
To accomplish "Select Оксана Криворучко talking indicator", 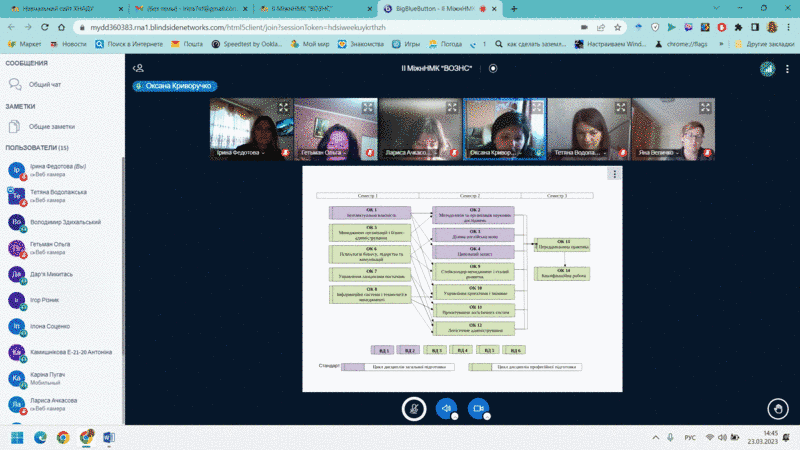I will point(175,86).
